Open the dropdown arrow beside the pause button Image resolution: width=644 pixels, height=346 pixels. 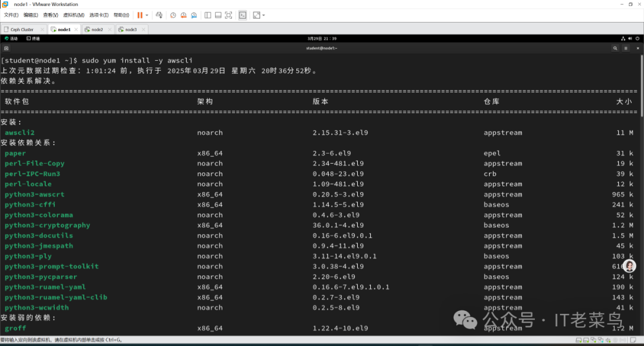click(147, 15)
